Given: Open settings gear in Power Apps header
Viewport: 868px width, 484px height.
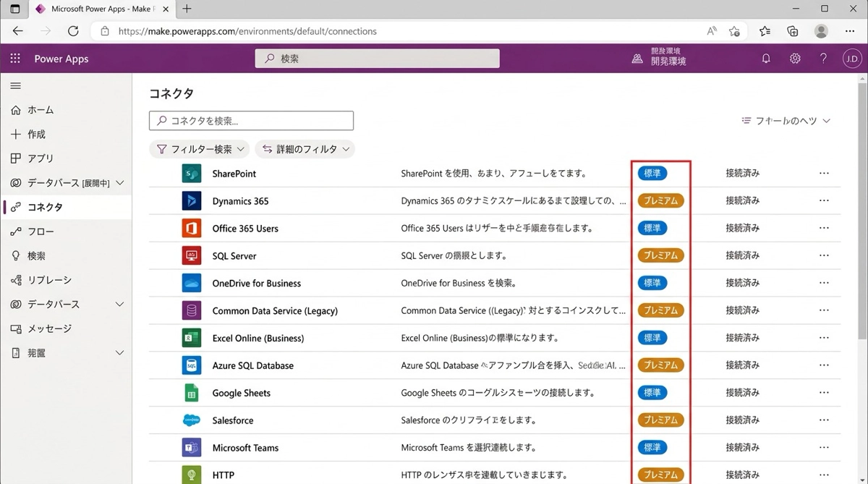Looking at the screenshot, I should tap(795, 59).
